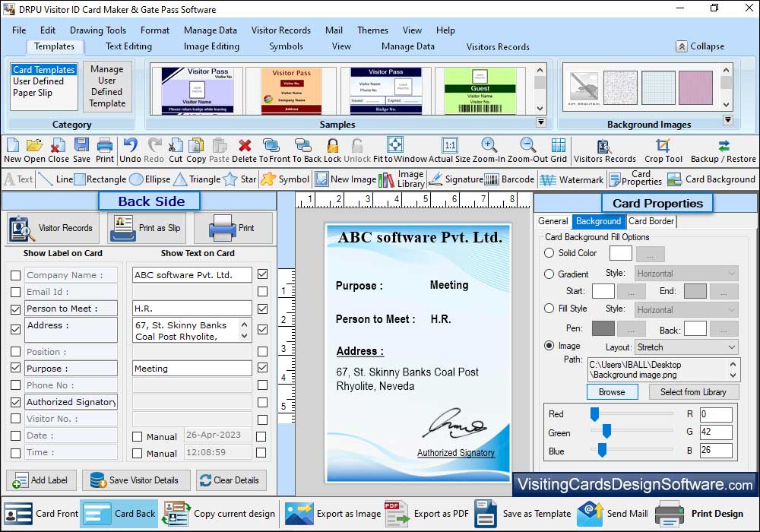Switch to Card Border tab
This screenshot has width=760, height=532.
point(651,221)
